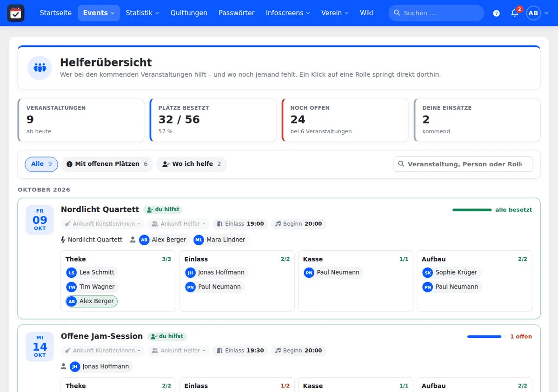Click the highlighted Alex Berger chip under Theke
The width and height of the screenshot is (558, 392).
tap(92, 301)
